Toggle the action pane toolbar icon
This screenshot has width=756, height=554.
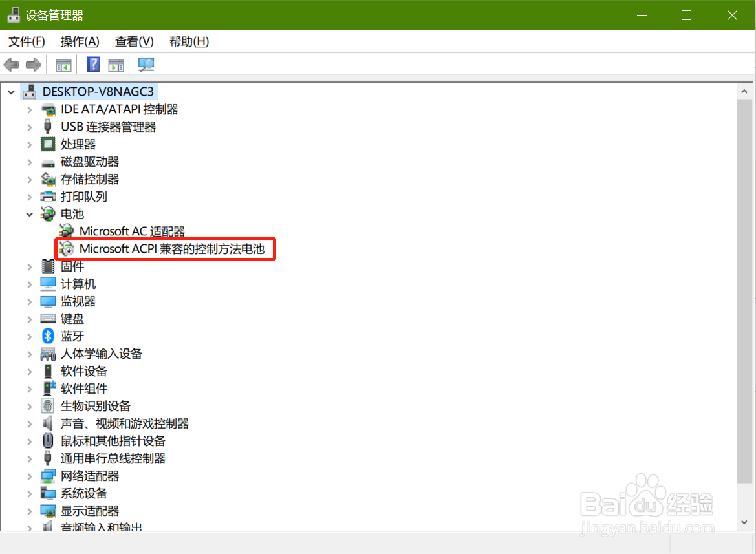coord(116,65)
